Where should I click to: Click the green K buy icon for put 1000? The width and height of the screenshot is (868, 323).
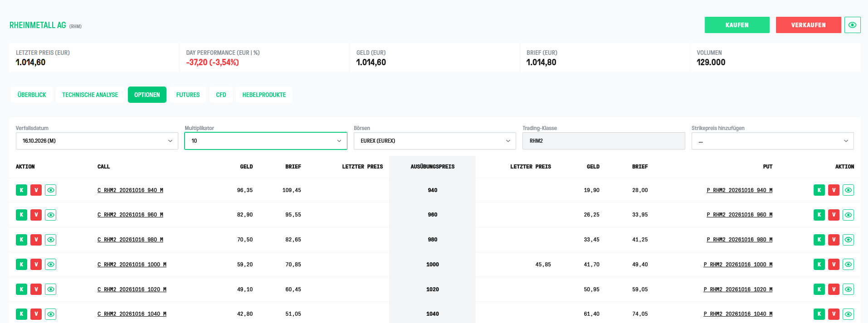pyautogui.click(x=819, y=265)
